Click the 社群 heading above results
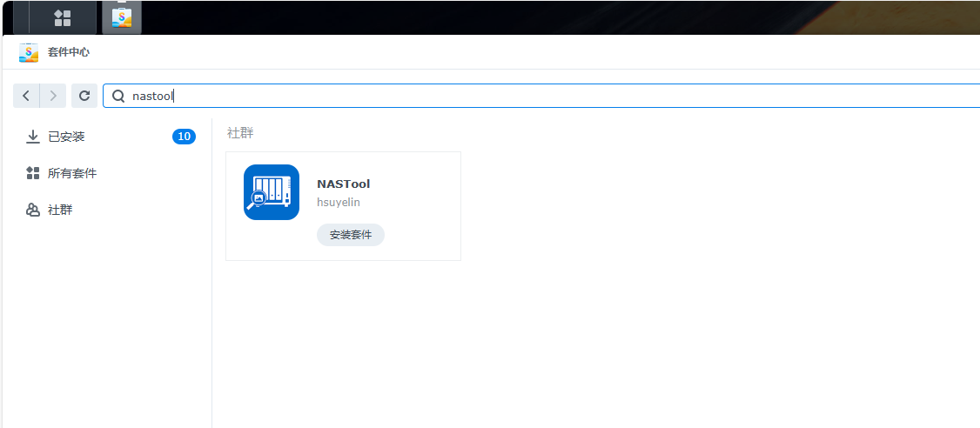The width and height of the screenshot is (980, 428). tap(240, 132)
